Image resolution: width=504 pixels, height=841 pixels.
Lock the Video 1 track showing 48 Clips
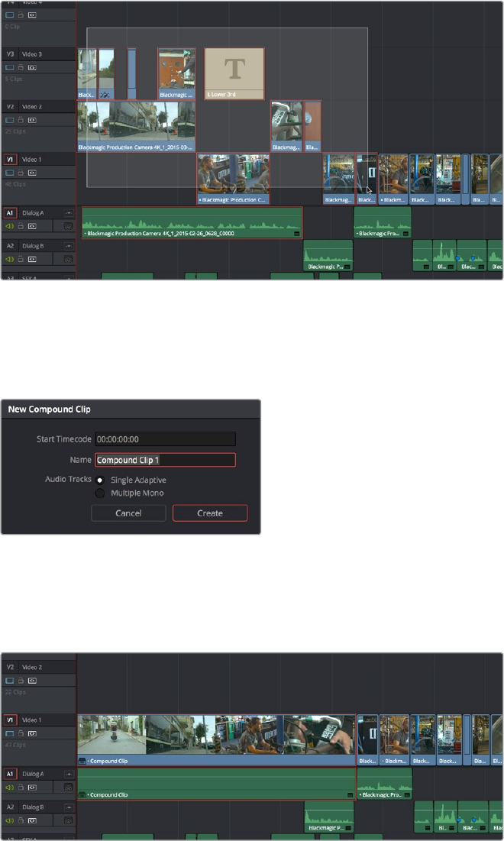point(21,173)
